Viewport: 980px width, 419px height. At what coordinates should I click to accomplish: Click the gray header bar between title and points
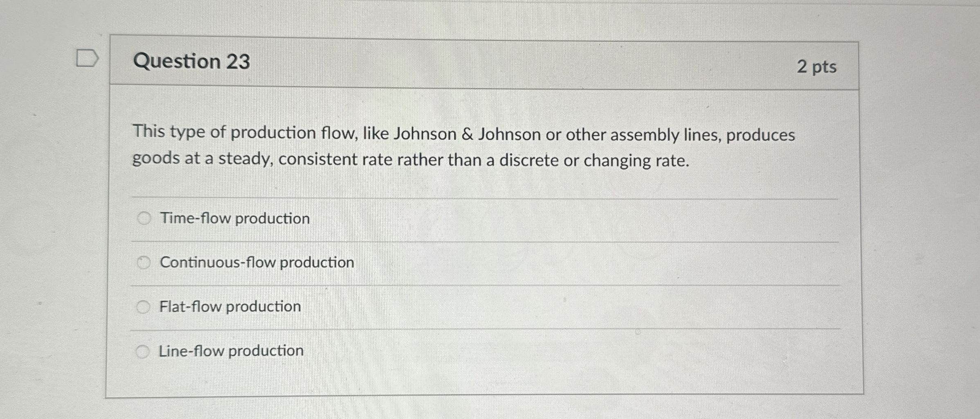tap(524, 64)
